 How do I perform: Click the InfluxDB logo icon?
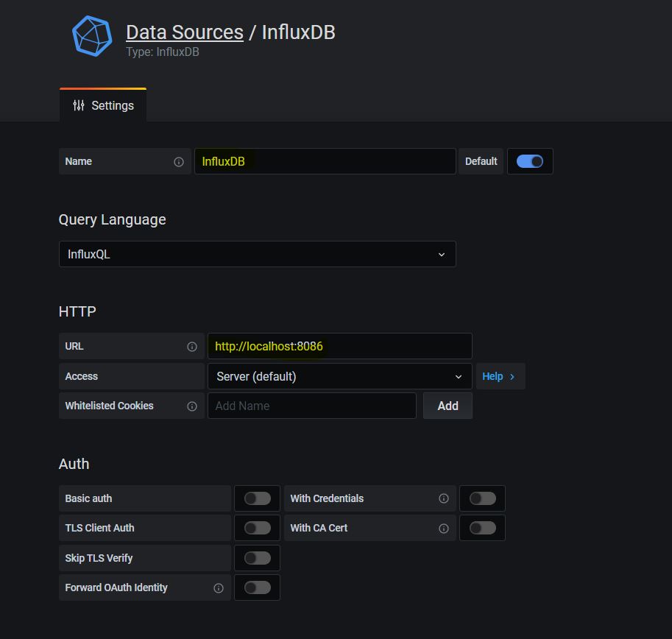coord(92,36)
